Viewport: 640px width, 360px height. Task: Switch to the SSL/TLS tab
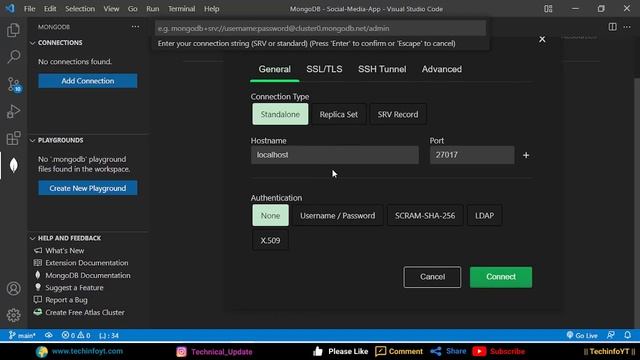coord(324,69)
